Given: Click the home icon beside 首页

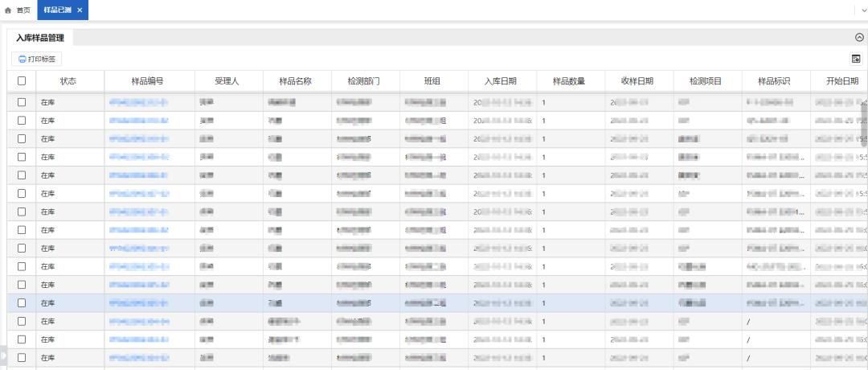Looking at the screenshot, I should point(8,10).
